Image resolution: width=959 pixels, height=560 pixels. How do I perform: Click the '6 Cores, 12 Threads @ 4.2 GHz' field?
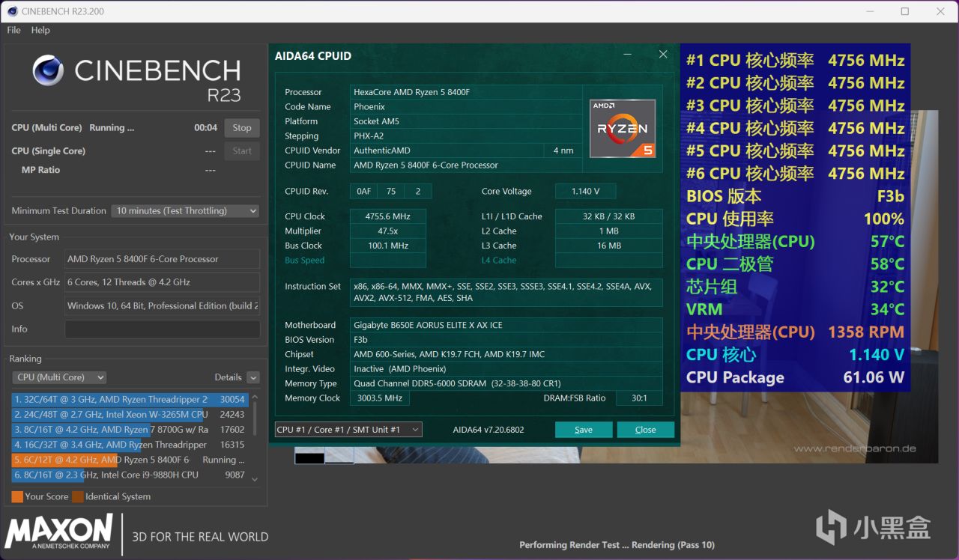tap(163, 282)
